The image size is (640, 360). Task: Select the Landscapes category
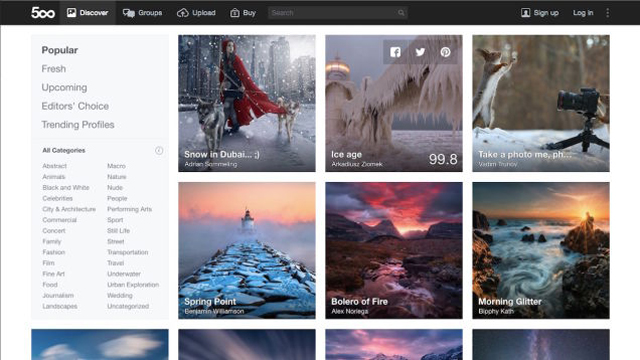[x=60, y=306]
